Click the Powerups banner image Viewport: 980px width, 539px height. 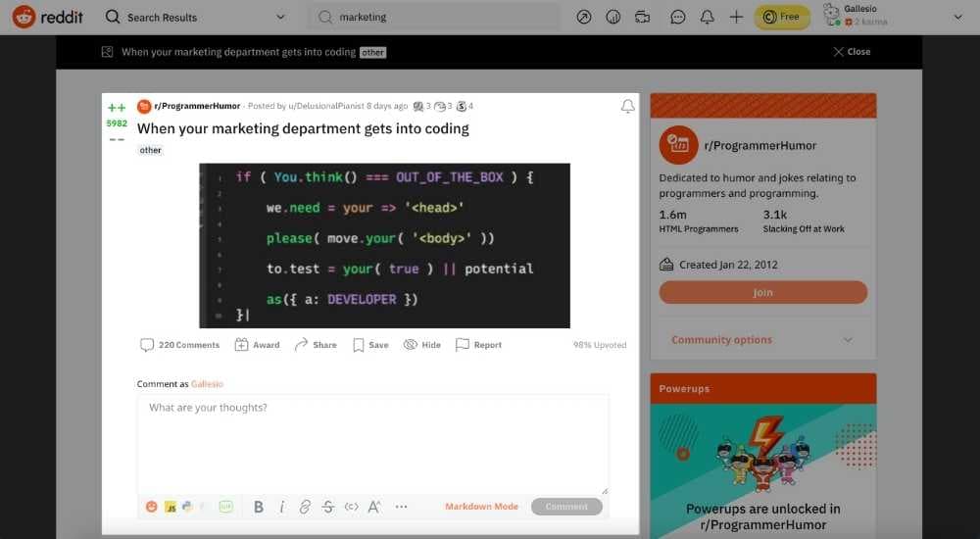pos(763,472)
